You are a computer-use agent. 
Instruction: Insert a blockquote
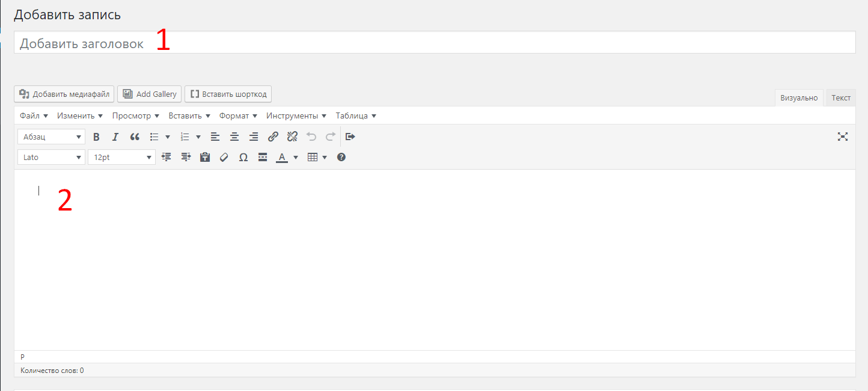(135, 137)
